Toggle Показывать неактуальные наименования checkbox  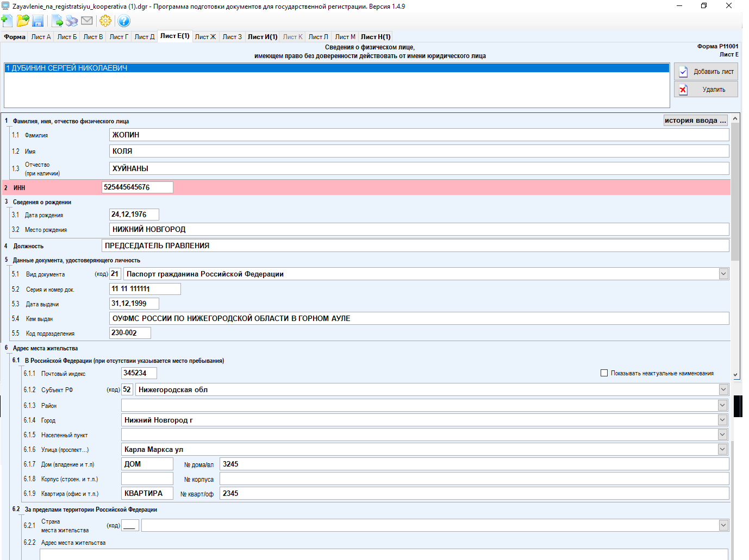click(x=604, y=373)
